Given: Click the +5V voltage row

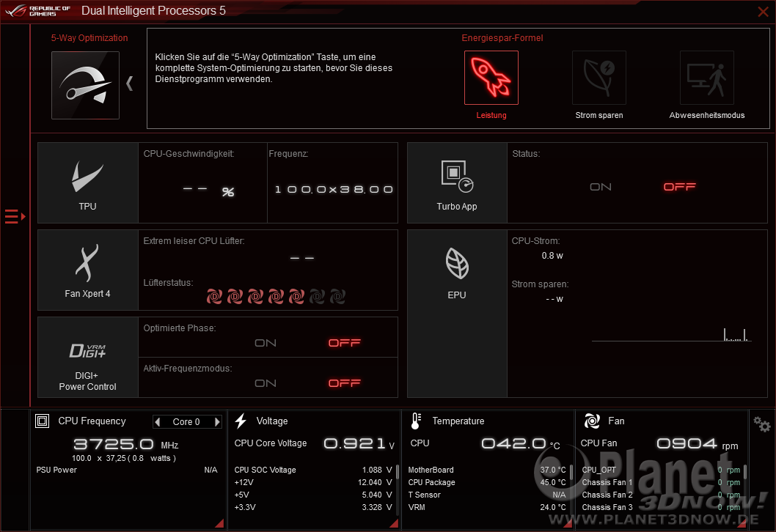Looking at the screenshot, I should pos(313,495).
